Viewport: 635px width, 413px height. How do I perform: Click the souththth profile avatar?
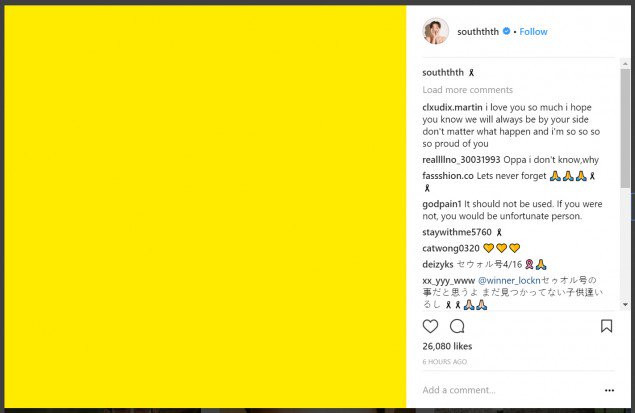435,31
